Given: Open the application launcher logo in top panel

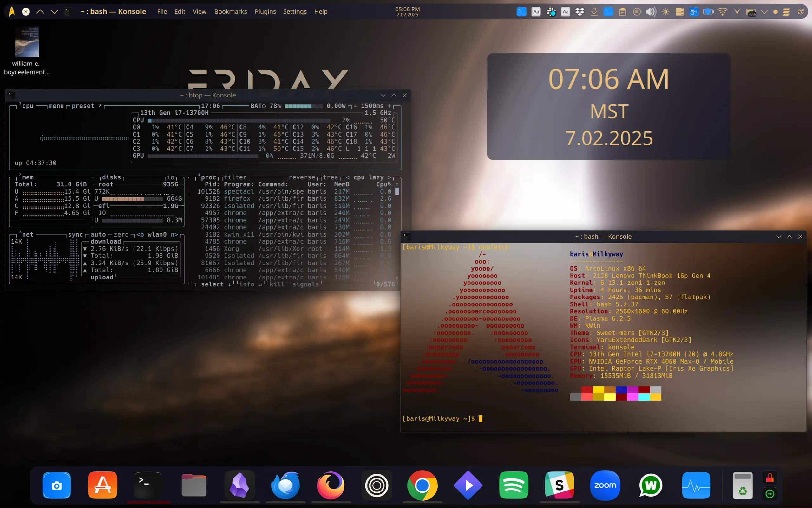Looking at the screenshot, I should pyautogui.click(x=12, y=11).
